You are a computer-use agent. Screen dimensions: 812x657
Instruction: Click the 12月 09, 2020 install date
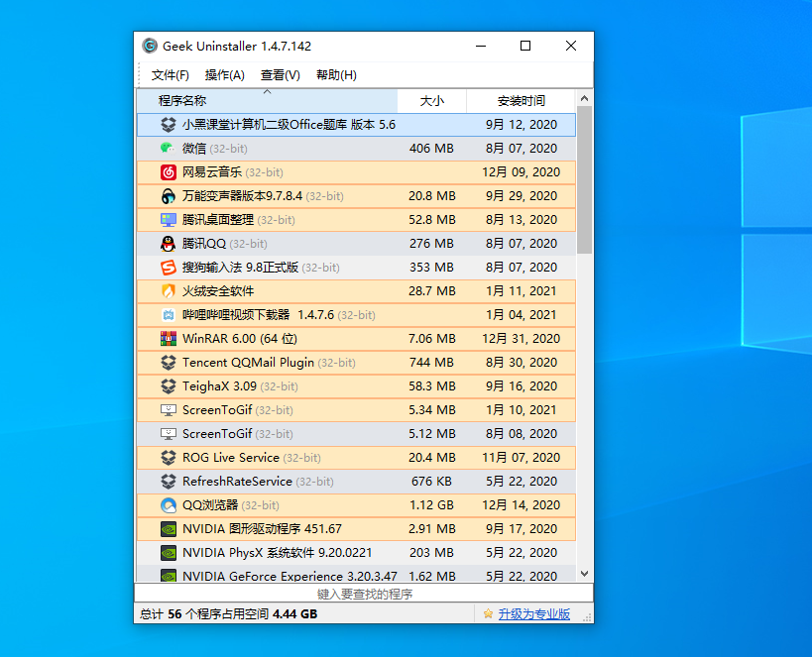click(521, 172)
